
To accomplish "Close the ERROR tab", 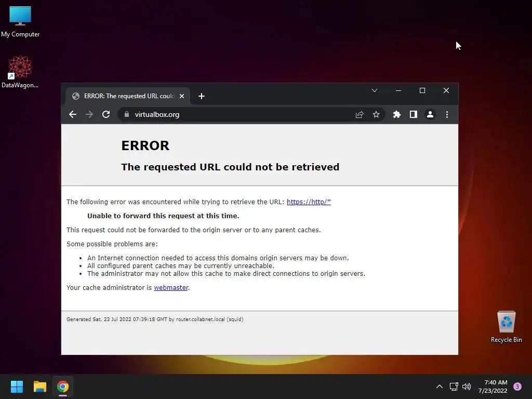I will pos(182,96).
